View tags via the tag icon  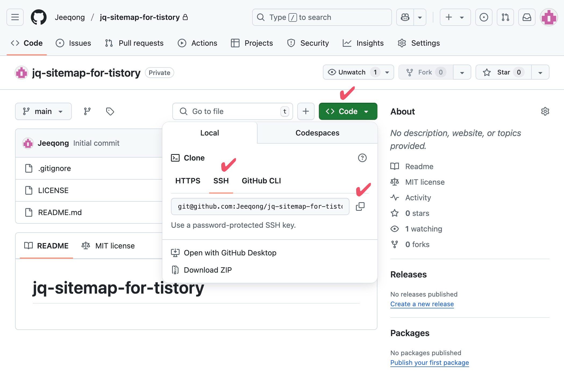click(x=110, y=111)
